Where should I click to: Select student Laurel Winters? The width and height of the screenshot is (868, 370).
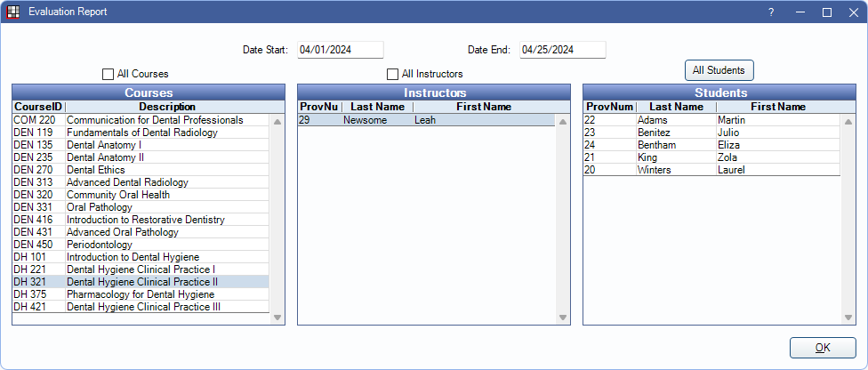click(711, 170)
